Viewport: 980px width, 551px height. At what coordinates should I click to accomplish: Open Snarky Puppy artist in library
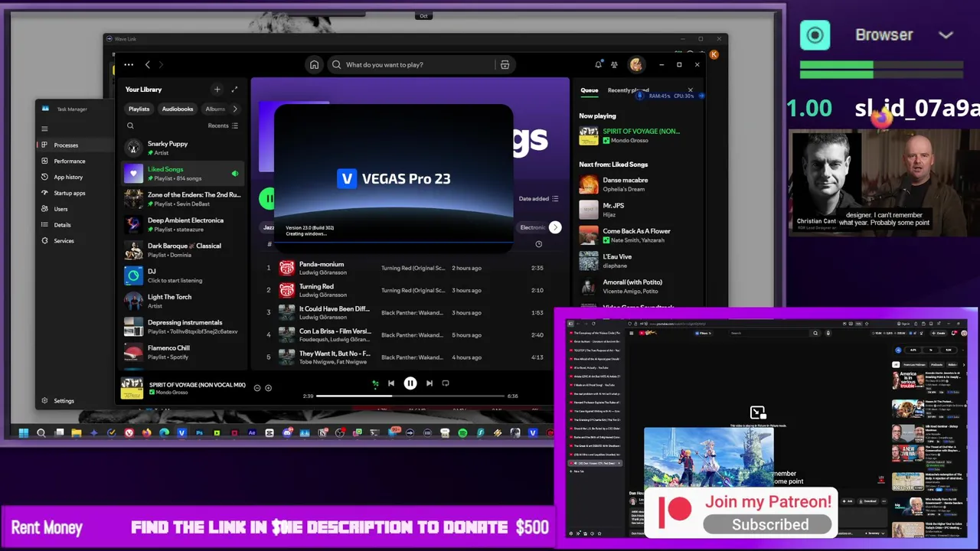tap(183, 148)
